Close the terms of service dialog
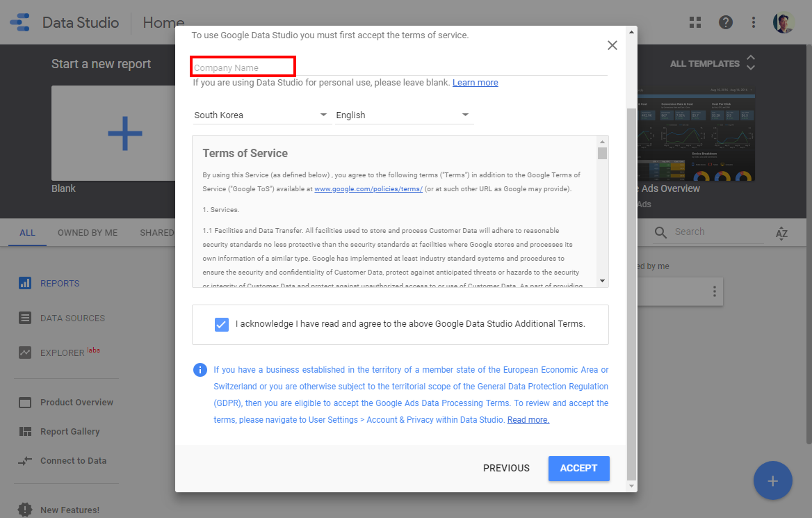The image size is (812, 518). click(612, 45)
